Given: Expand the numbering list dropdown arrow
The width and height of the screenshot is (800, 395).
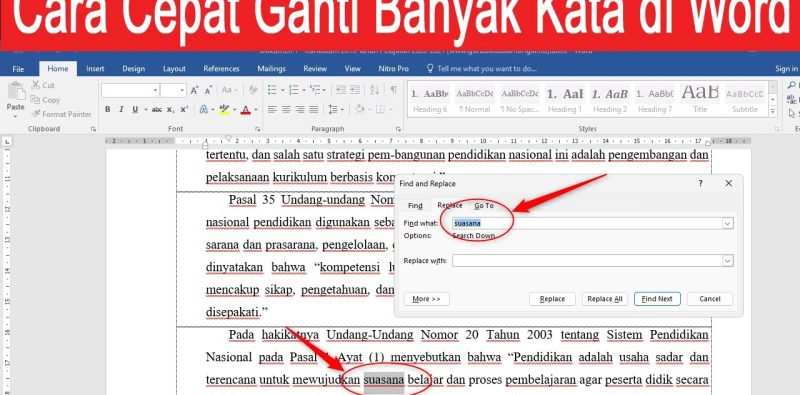Looking at the screenshot, I should pos(304,90).
